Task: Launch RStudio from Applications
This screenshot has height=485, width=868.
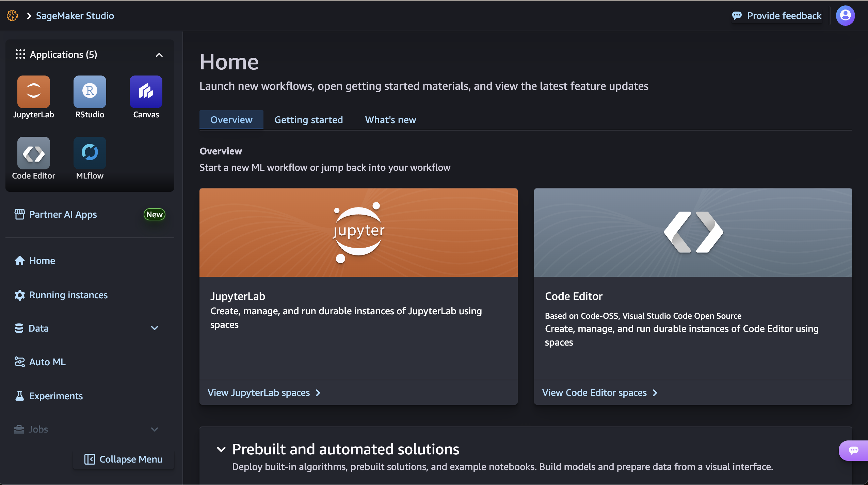Action: coord(90,91)
